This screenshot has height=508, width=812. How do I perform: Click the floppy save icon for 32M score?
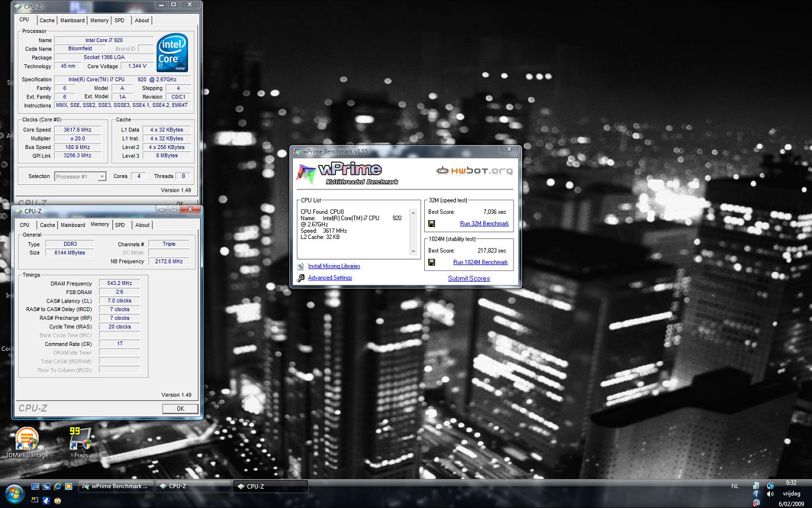click(x=432, y=224)
